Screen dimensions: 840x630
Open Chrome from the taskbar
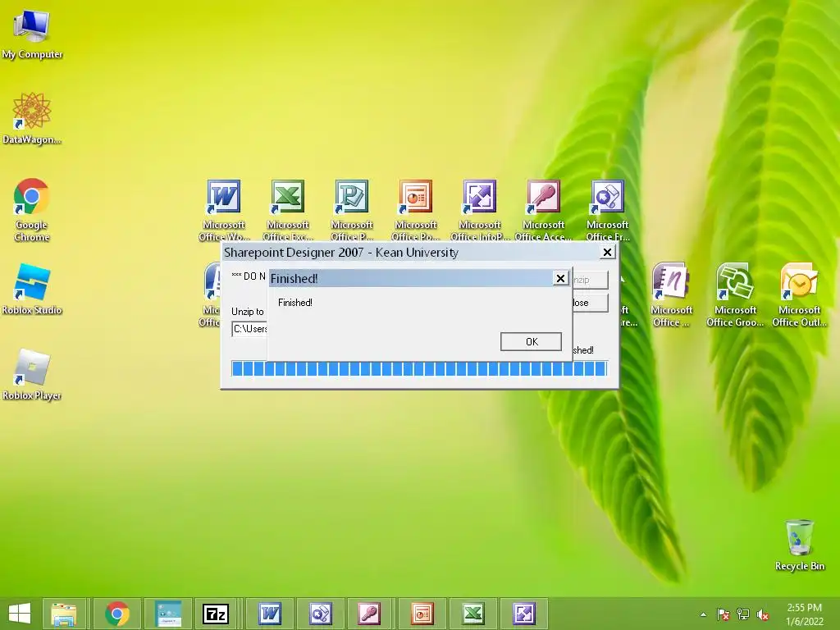click(117, 614)
